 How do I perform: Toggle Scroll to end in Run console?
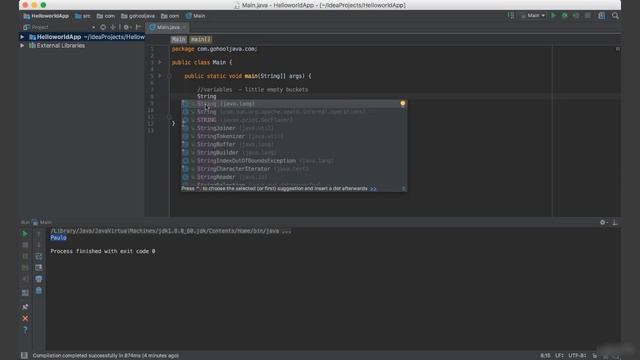pos(39,268)
